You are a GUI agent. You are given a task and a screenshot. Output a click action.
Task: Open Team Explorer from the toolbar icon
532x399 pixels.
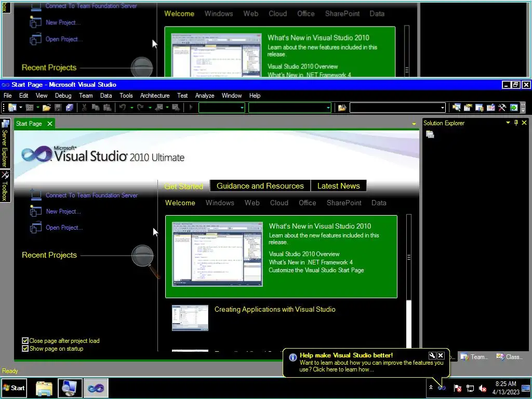[x=480, y=108]
